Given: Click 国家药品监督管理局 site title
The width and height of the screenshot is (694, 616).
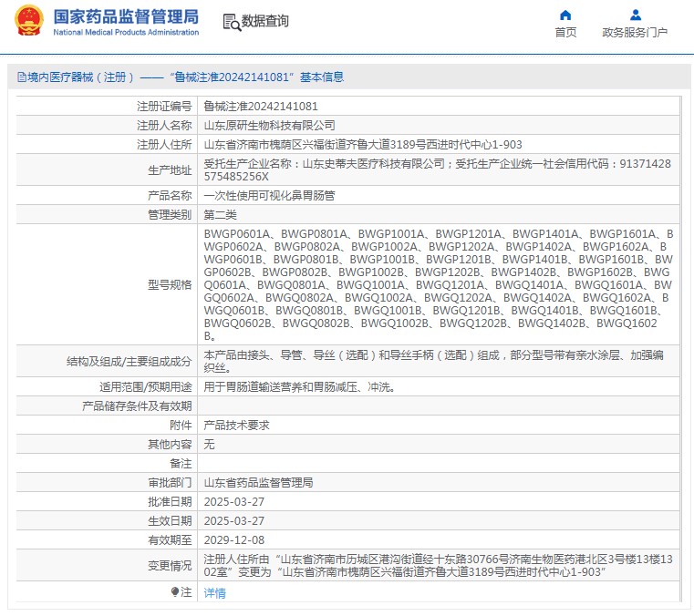Looking at the screenshot, I should coord(126,16).
